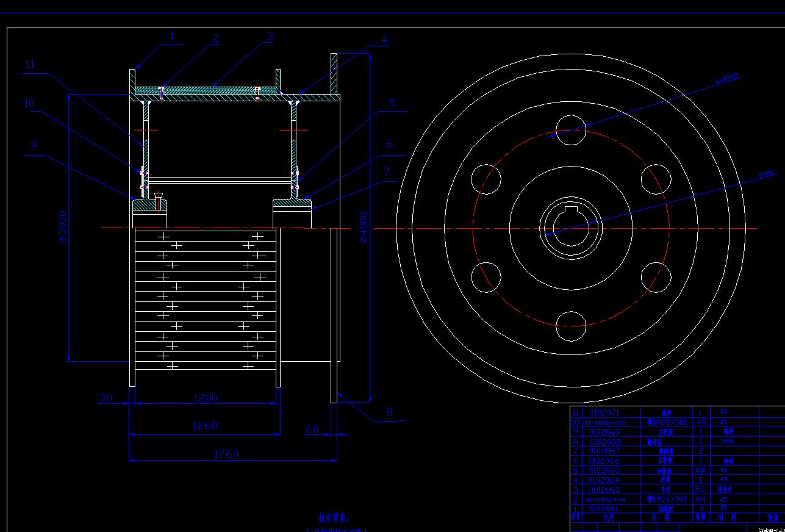Select part code 0102067 in parts table
The image size is (785, 532).
[x=604, y=451]
